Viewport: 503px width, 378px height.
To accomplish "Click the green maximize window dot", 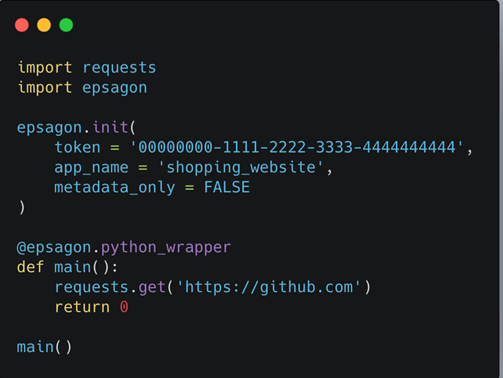I will tap(66, 25).
